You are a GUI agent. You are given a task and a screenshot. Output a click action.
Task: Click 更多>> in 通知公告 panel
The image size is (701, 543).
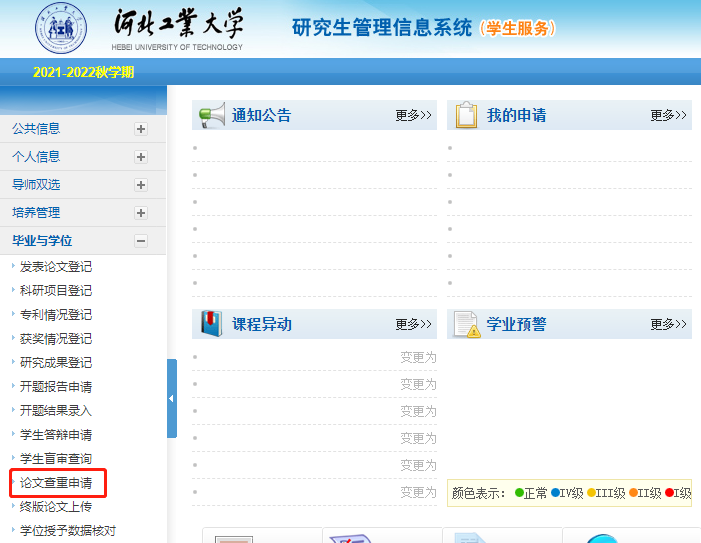(x=413, y=115)
